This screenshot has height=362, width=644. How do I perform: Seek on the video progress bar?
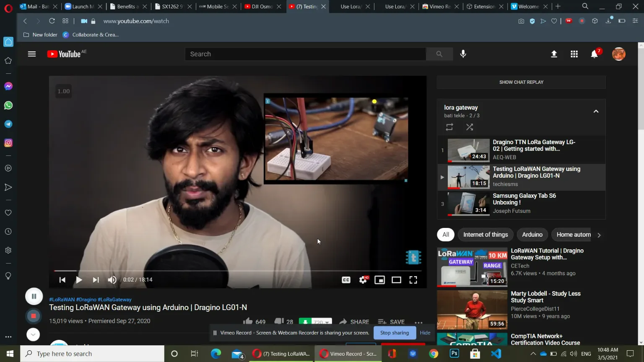238,271
